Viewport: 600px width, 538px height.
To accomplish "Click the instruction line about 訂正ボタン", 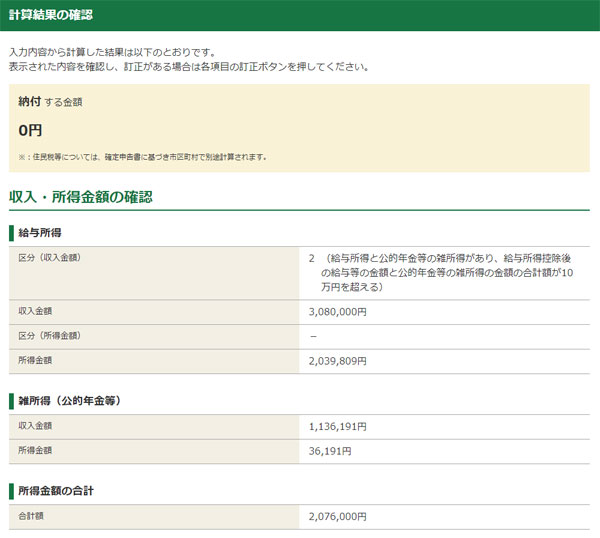I will tap(189, 67).
